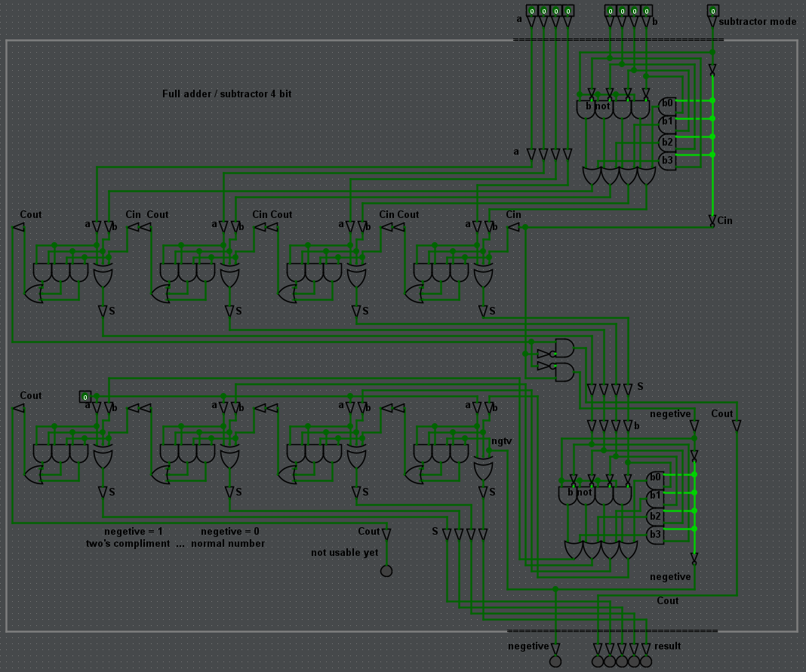Select the XOR gate labeled ngtv

483,468
